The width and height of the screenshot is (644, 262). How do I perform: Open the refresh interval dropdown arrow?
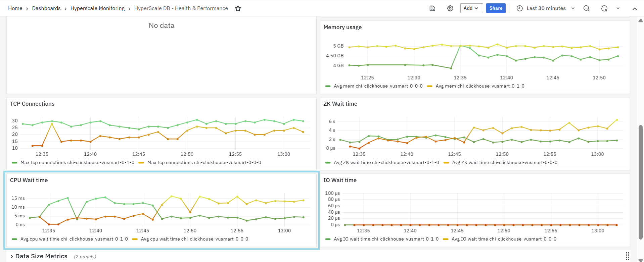[x=618, y=8]
